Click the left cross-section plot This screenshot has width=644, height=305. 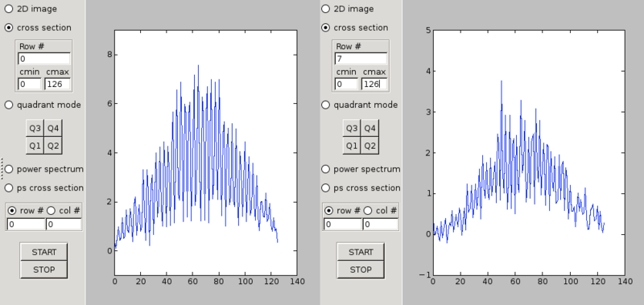[x=206, y=152]
